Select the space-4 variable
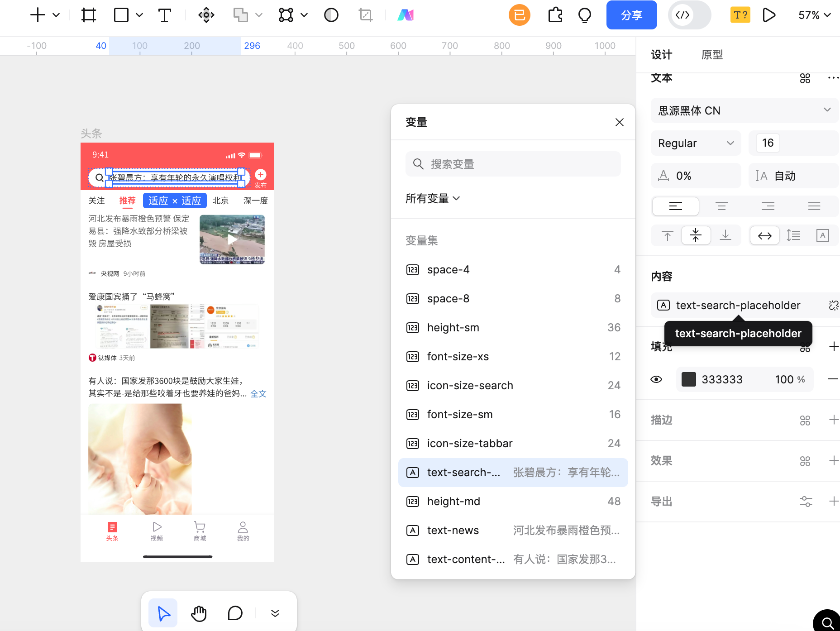This screenshot has width=840, height=631. click(x=513, y=270)
